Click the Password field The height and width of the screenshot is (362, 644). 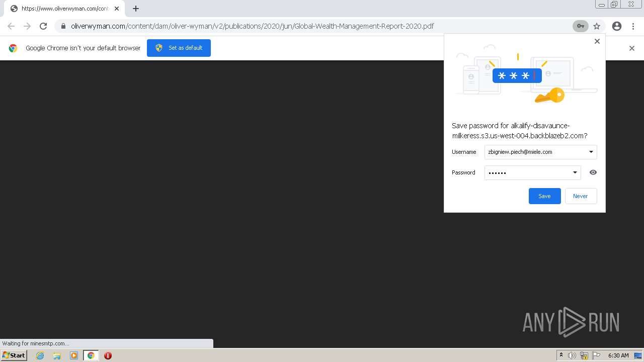click(532, 172)
